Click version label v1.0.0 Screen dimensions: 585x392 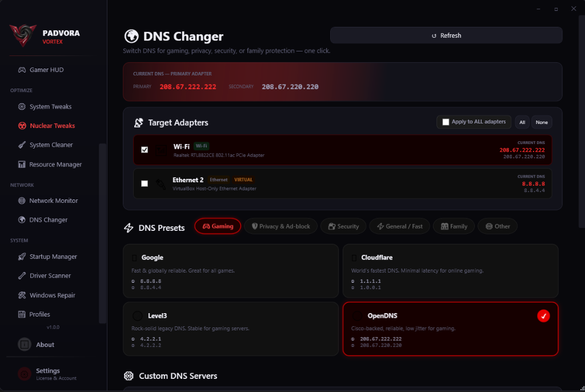[x=53, y=327]
